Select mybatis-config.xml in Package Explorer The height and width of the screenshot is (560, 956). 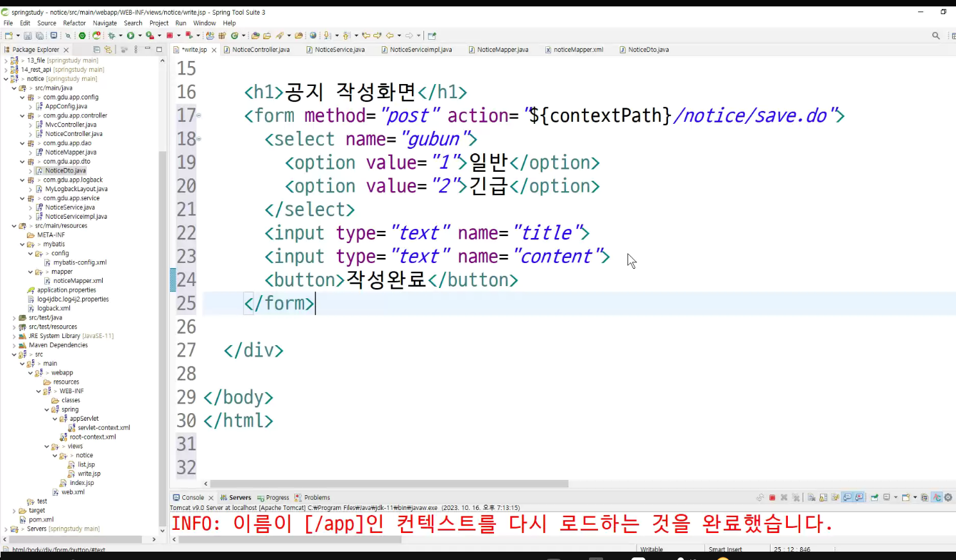coord(80,262)
